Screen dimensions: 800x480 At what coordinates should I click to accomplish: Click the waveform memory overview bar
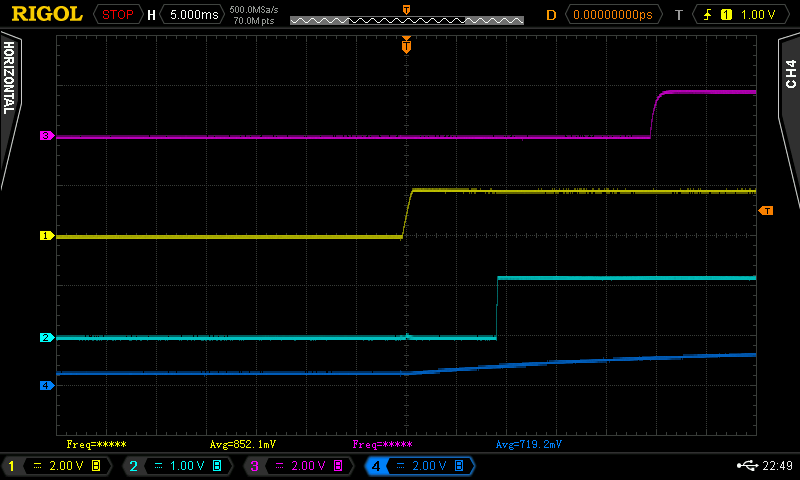point(407,20)
